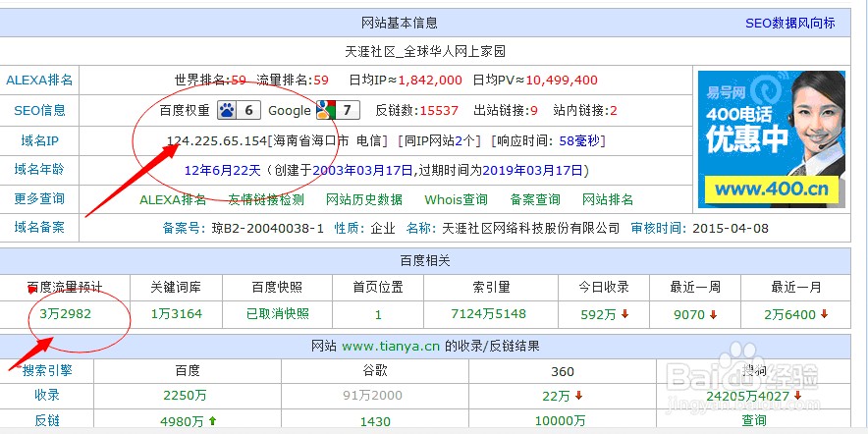
Task: Open the 更多查询 row label link
Action: pyautogui.click(x=39, y=198)
